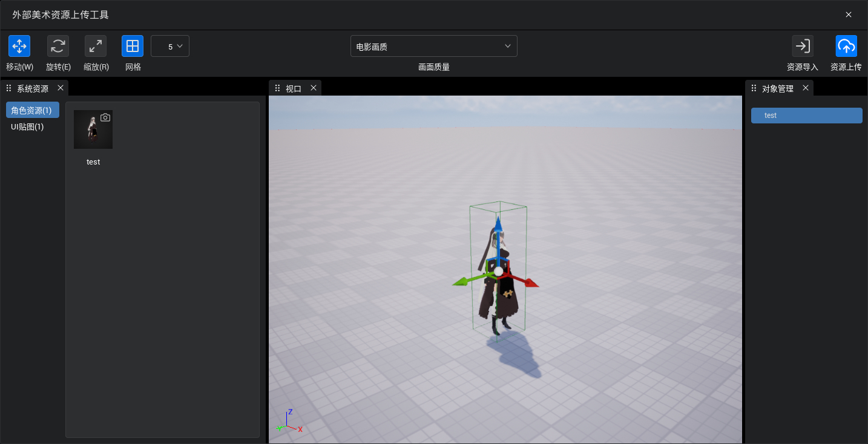Screen dimensions: 868x444
Task: Toggle the grid snapping icon
Action: click(133, 46)
